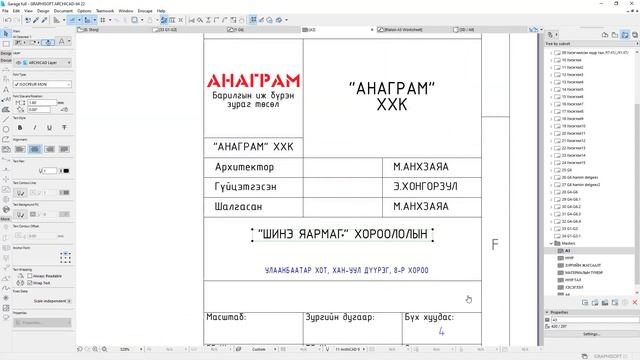Image resolution: width=640 pixels, height=360 pixels.
Task: Click the Italic text style icon
Action: pyautogui.click(x=35, y=128)
